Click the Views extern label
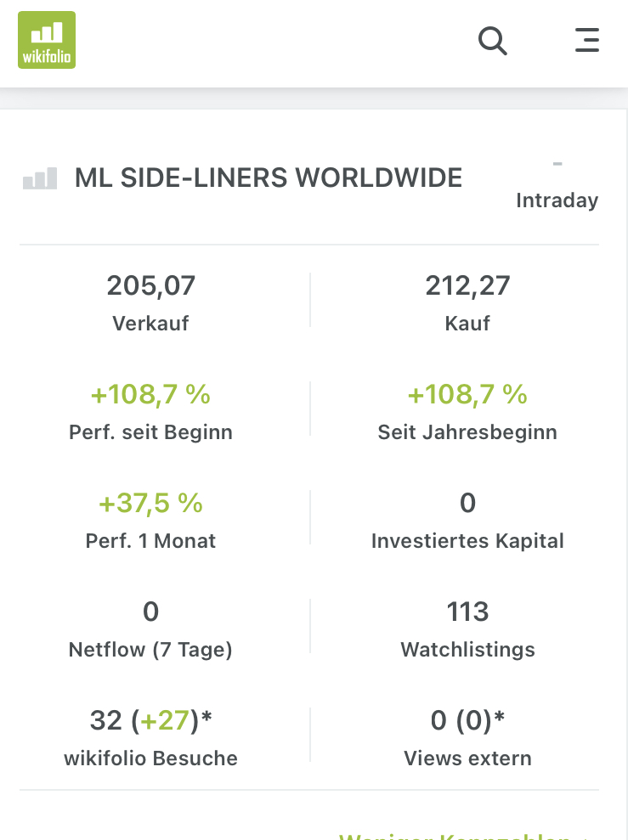This screenshot has width=628, height=840. point(467,758)
